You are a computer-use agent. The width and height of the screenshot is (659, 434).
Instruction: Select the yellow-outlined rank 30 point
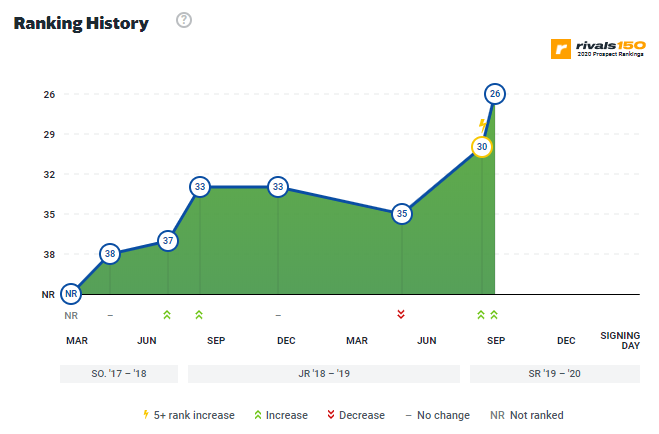pyautogui.click(x=482, y=147)
